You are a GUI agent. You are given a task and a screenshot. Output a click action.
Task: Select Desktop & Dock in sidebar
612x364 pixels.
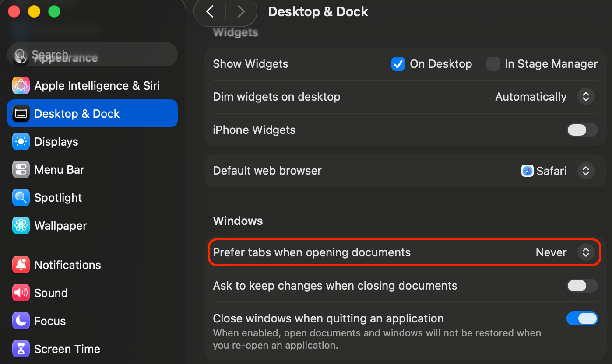point(92,114)
